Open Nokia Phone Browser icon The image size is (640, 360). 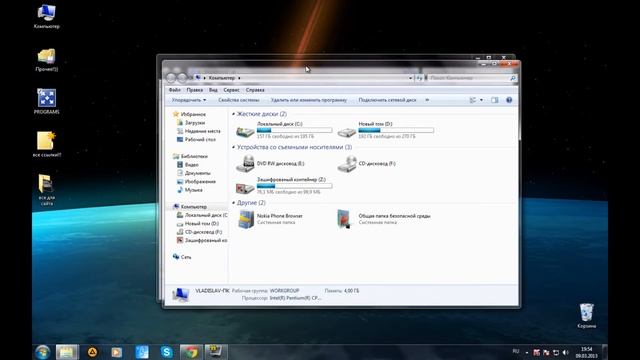click(x=246, y=219)
